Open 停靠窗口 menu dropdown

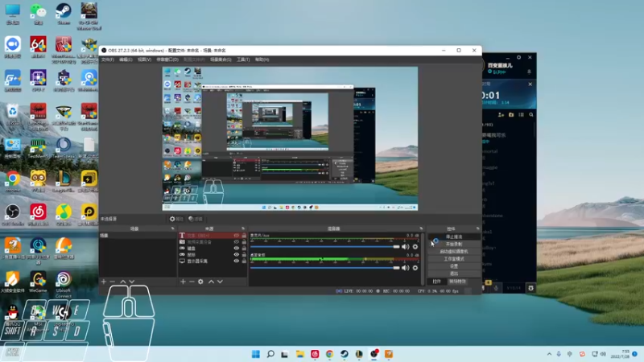coord(167,60)
